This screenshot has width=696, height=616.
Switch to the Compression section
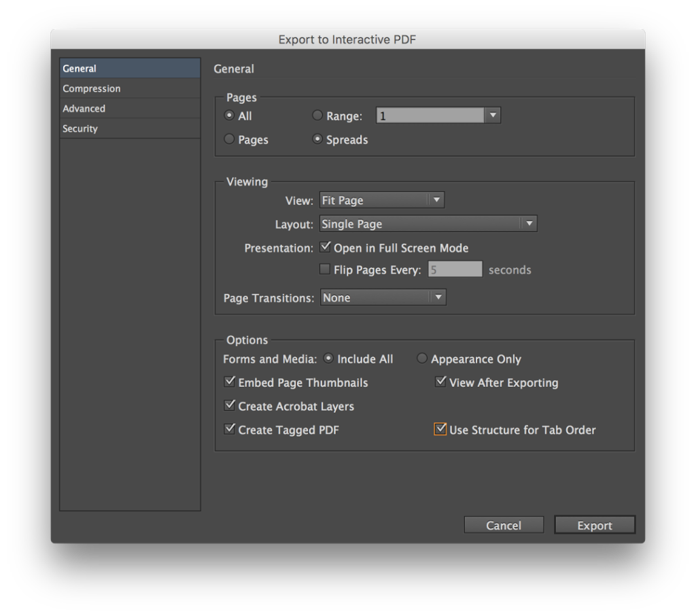point(91,88)
